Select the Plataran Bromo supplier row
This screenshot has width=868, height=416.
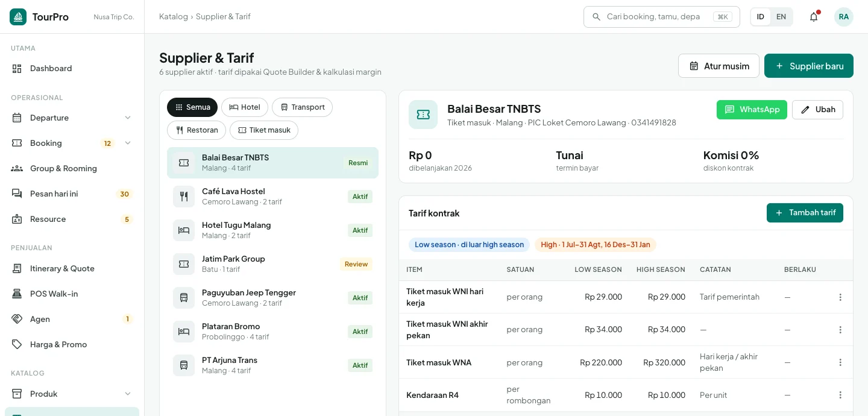[272, 332]
